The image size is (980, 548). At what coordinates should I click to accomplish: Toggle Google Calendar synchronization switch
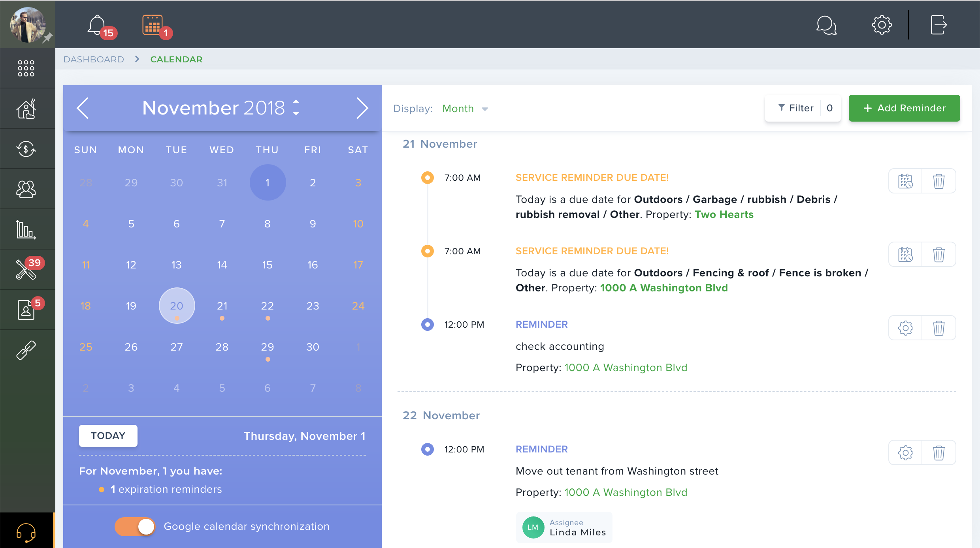134,527
